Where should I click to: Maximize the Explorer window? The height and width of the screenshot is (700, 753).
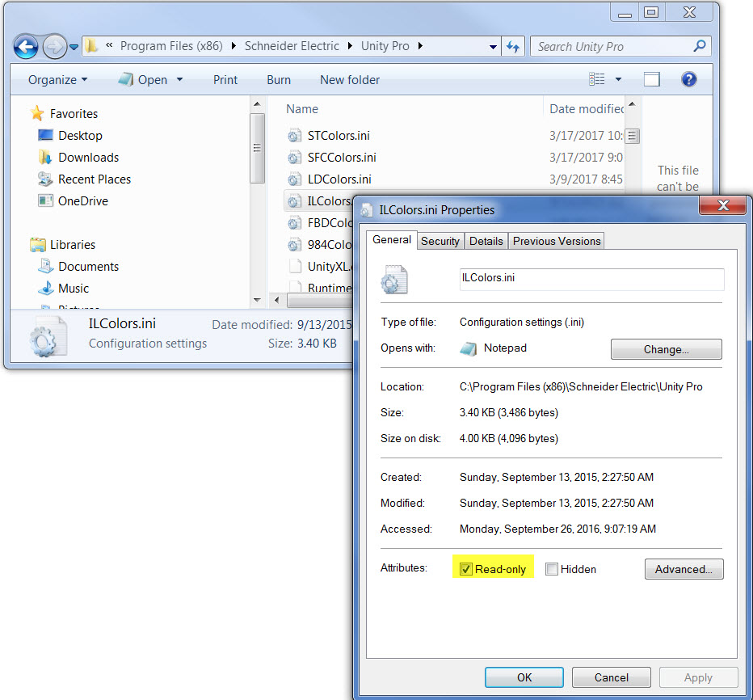[x=651, y=12]
